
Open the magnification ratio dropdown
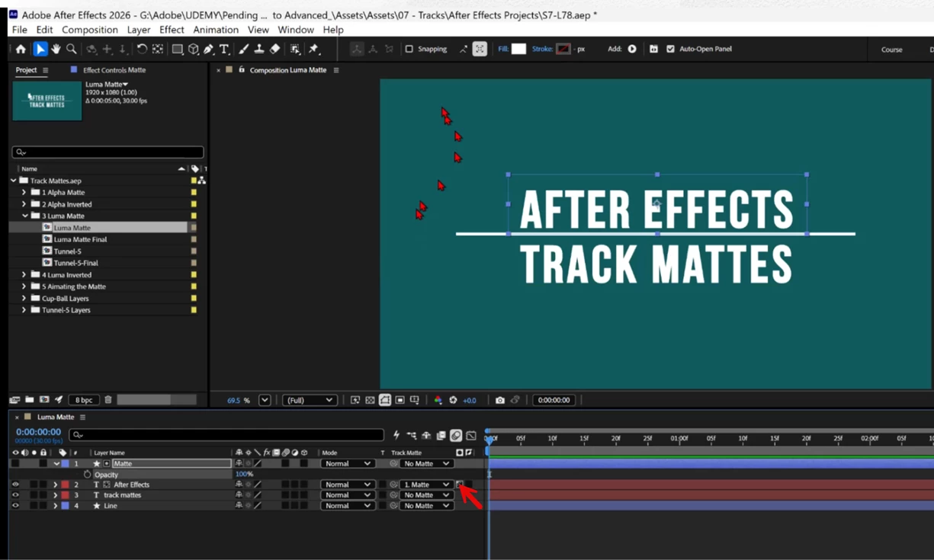(x=265, y=400)
